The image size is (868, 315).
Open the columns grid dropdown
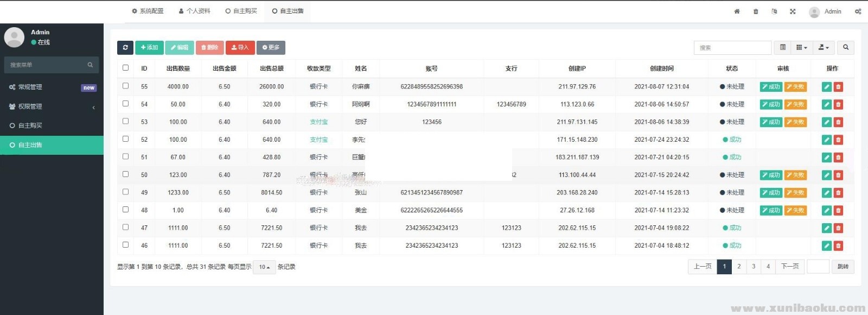tap(801, 48)
